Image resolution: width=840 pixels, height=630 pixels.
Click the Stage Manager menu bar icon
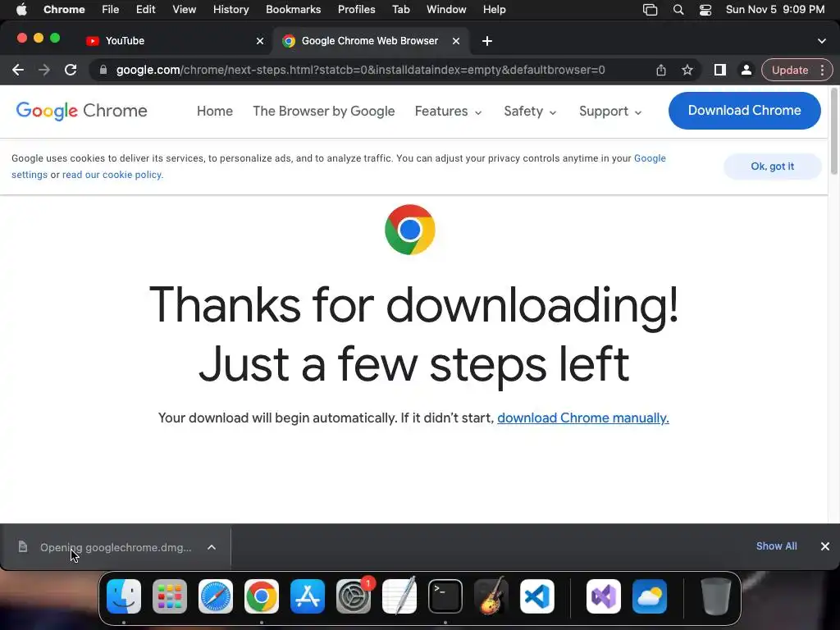(650, 10)
